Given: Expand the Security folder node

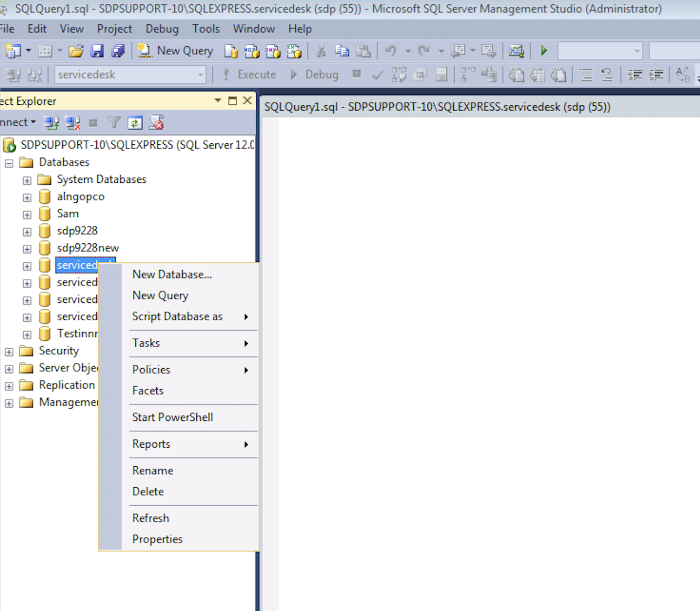Looking at the screenshot, I should [9, 352].
